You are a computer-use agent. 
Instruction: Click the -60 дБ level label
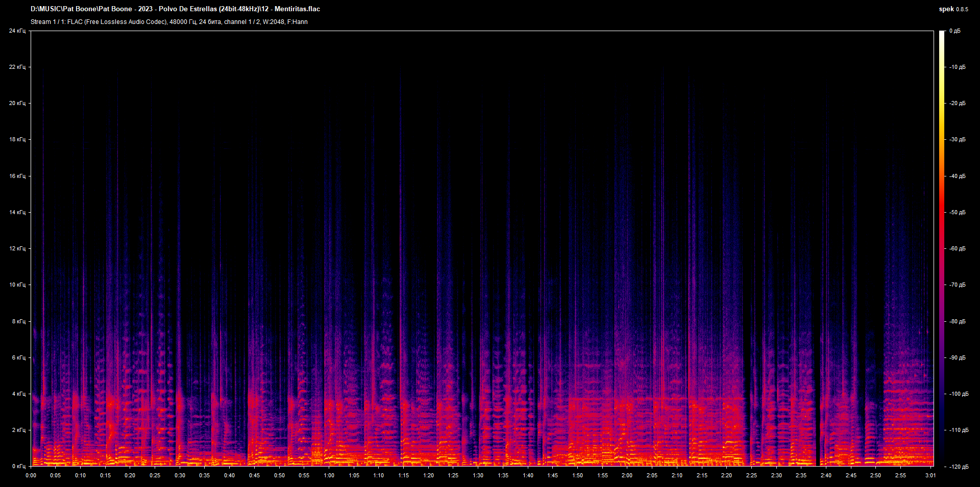pyautogui.click(x=958, y=249)
